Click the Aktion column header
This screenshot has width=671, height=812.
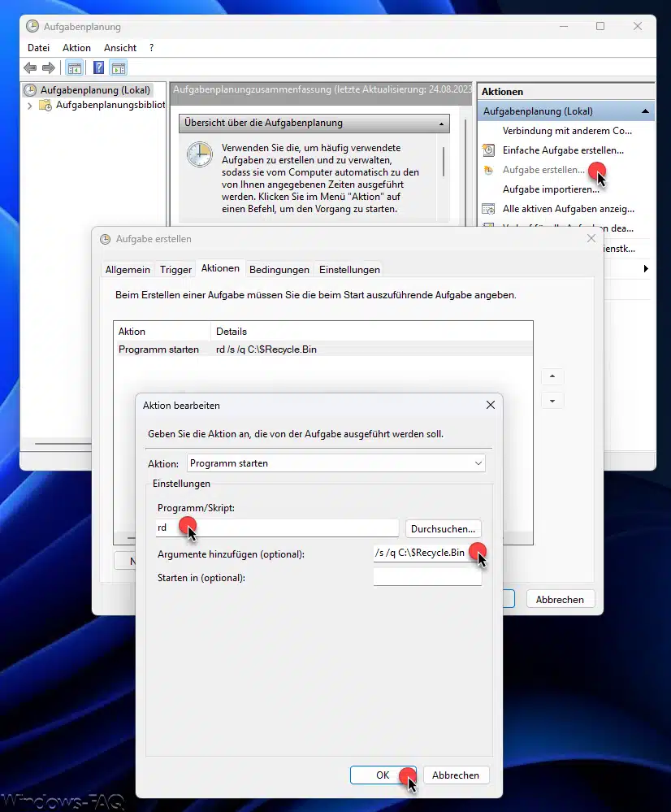tap(162, 332)
